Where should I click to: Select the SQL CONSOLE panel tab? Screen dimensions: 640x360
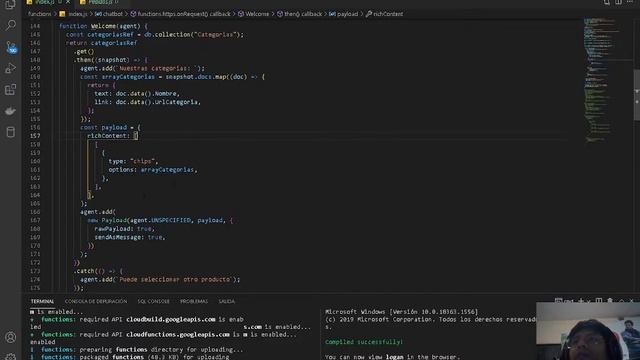tap(153, 301)
